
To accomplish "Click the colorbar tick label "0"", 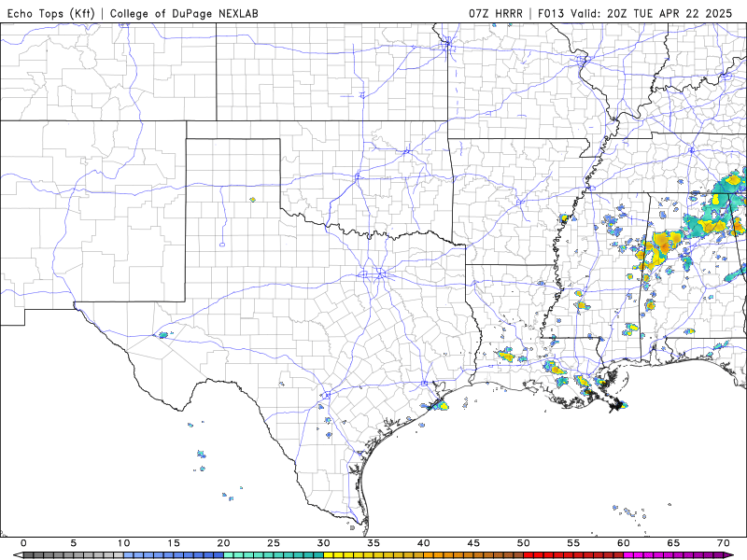I will point(24,543).
